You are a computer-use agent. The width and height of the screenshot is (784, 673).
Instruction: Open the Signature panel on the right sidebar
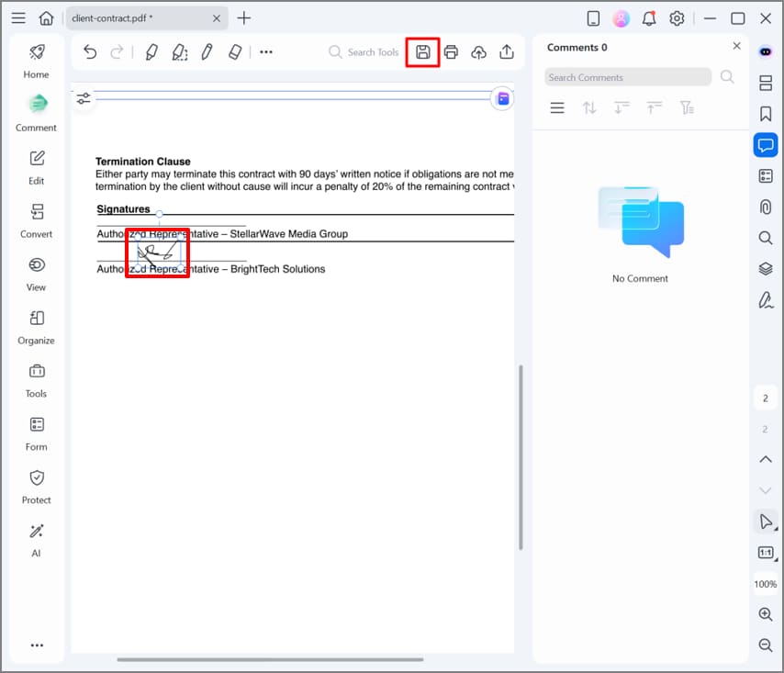click(766, 299)
